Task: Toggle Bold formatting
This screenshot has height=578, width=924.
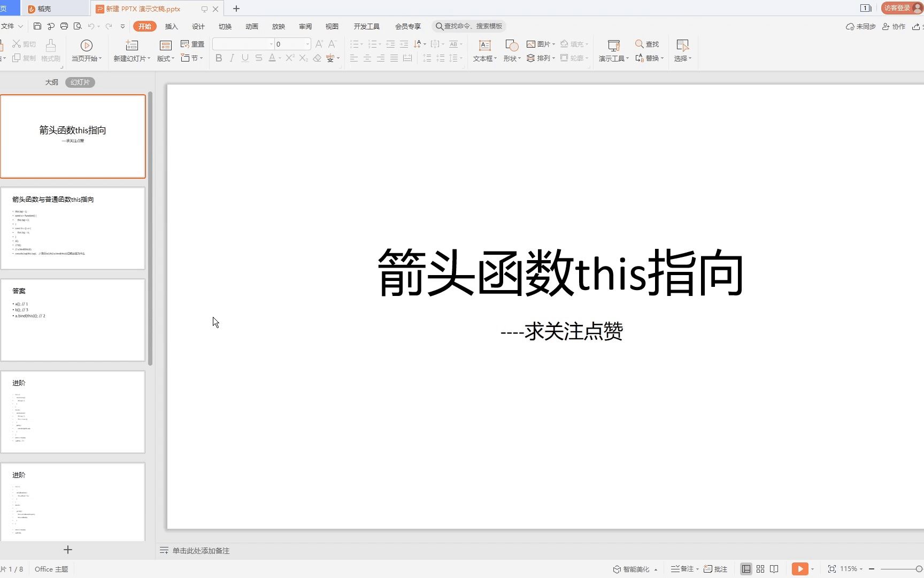Action: click(x=219, y=58)
